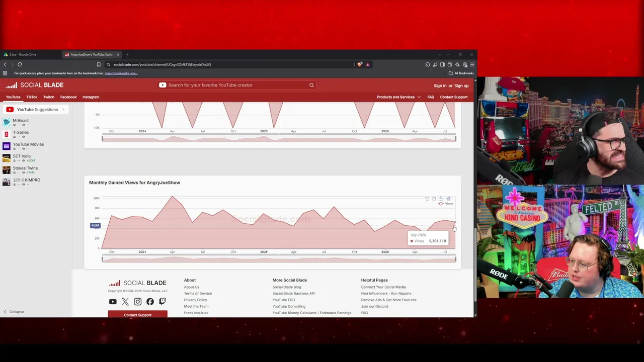Bookmark this page via the bookmark icon

tap(99, 64)
